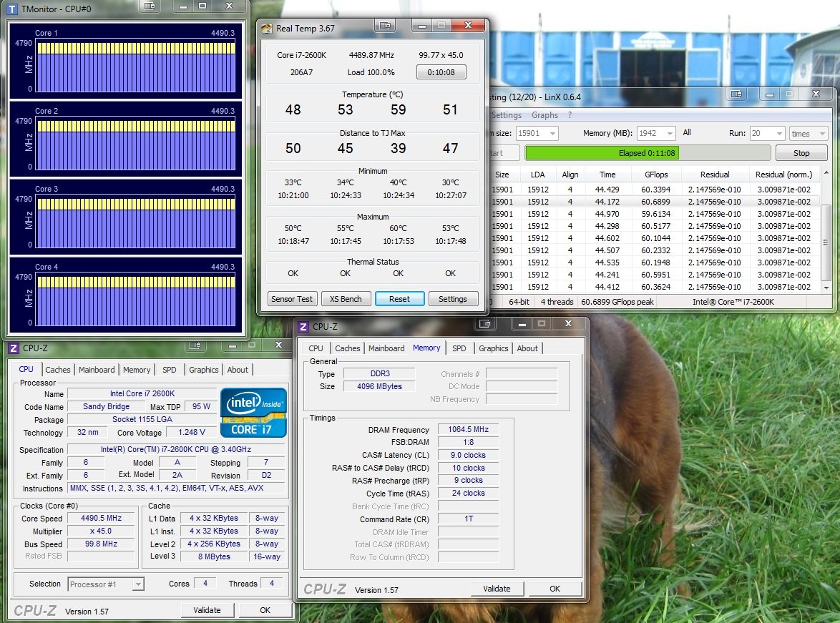Minimize the LinX window
840x623 pixels.
pyautogui.click(x=770, y=94)
